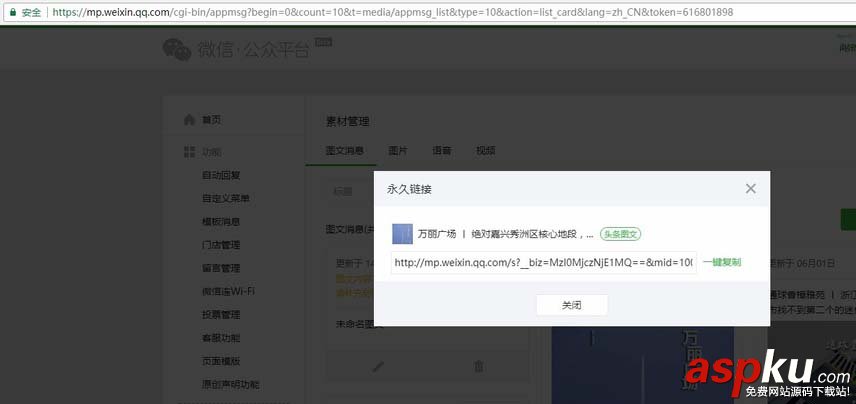
Task: Click the home icon beside 首页
Action: (189, 120)
